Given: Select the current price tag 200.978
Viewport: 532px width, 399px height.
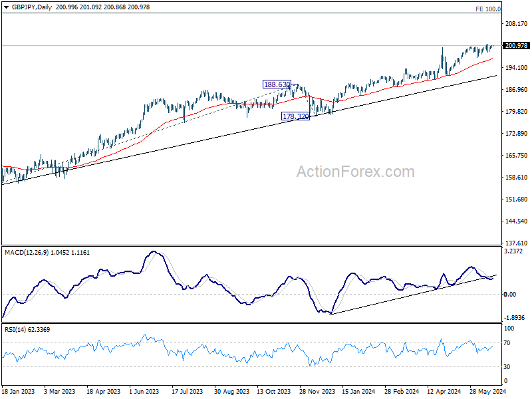Looking at the screenshot, I should (x=517, y=45).
